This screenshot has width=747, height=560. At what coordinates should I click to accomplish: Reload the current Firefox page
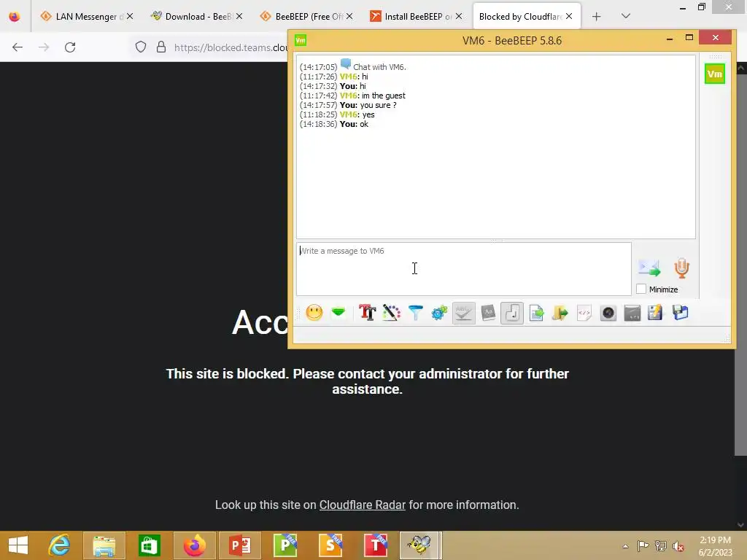[70, 47]
